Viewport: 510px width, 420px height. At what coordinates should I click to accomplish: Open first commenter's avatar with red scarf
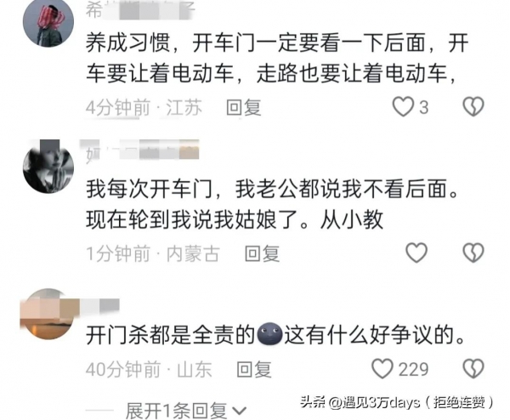48,22
